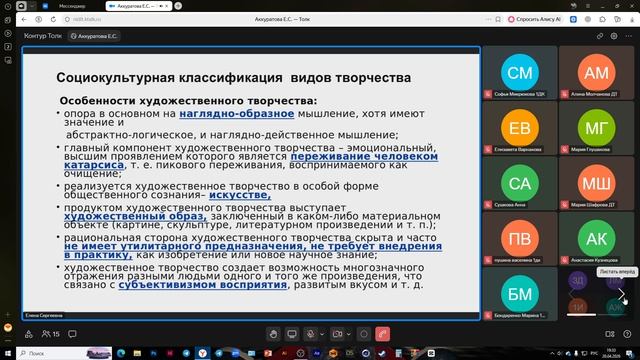The image size is (640, 360).
Task: Open the rooms icon left of participants
Action: (29, 334)
